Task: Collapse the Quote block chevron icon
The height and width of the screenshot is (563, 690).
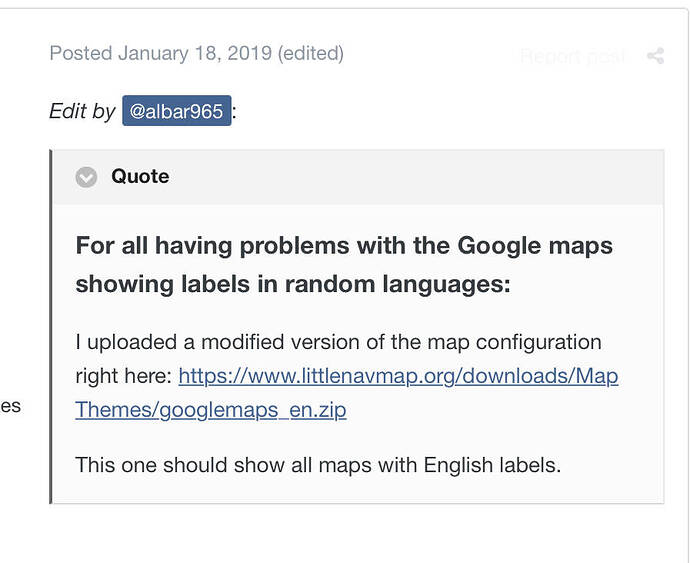Action: 86,177
